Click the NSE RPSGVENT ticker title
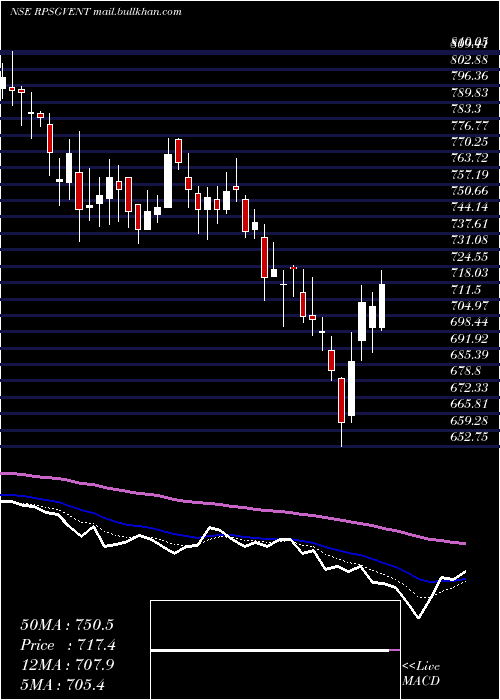This screenshot has width=500, height=700. click(x=50, y=12)
